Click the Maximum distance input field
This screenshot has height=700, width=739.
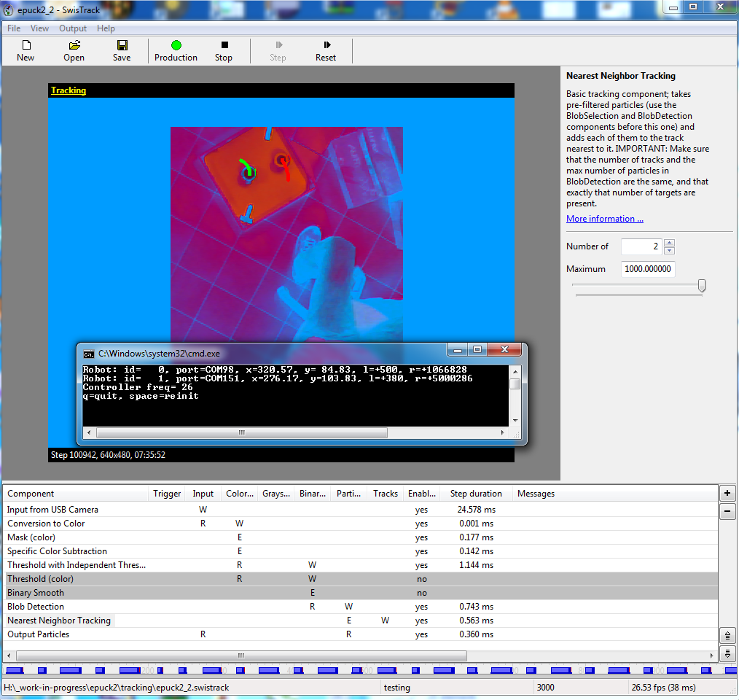pos(648,269)
